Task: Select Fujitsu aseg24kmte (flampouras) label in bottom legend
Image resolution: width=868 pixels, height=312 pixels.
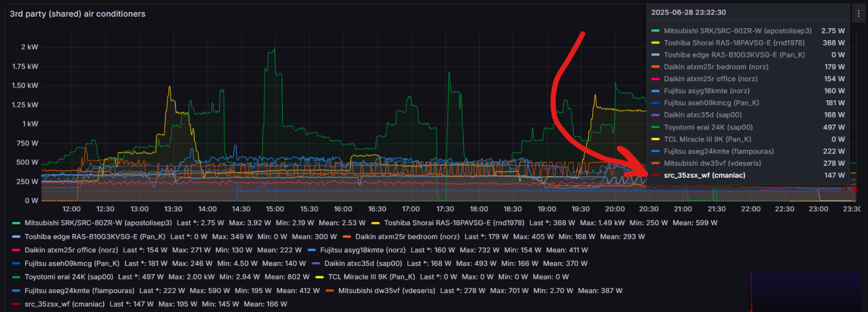Action: (x=79, y=291)
